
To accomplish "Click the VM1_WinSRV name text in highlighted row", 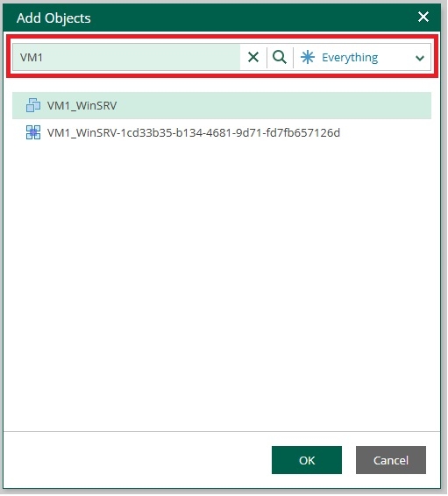I will (82, 105).
